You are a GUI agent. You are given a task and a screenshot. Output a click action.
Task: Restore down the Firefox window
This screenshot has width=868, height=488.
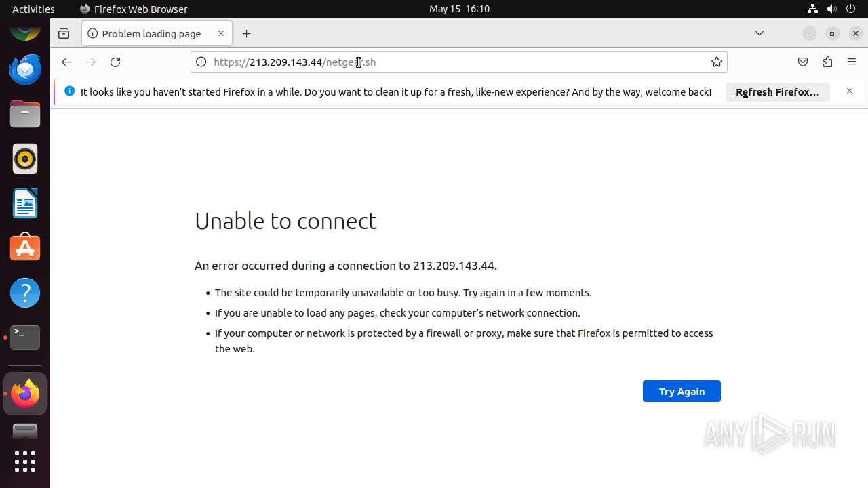(x=833, y=33)
